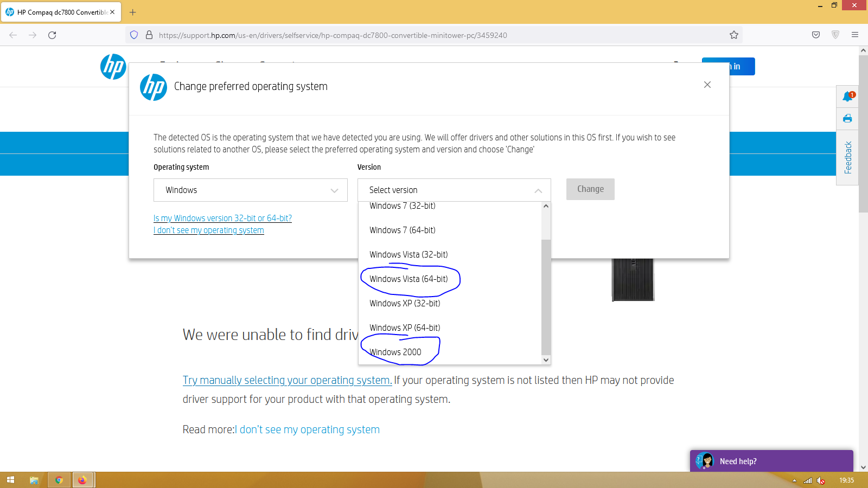Click the version list scrollbar thumb
This screenshot has height=488, width=868.
[546, 297]
